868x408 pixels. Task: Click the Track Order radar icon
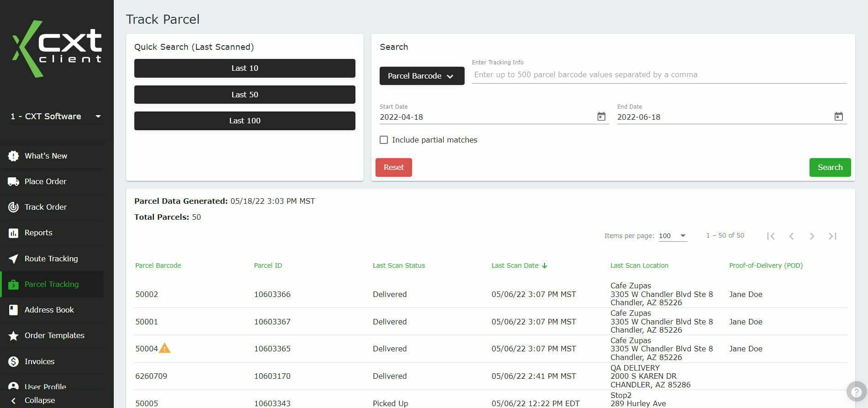click(13, 207)
